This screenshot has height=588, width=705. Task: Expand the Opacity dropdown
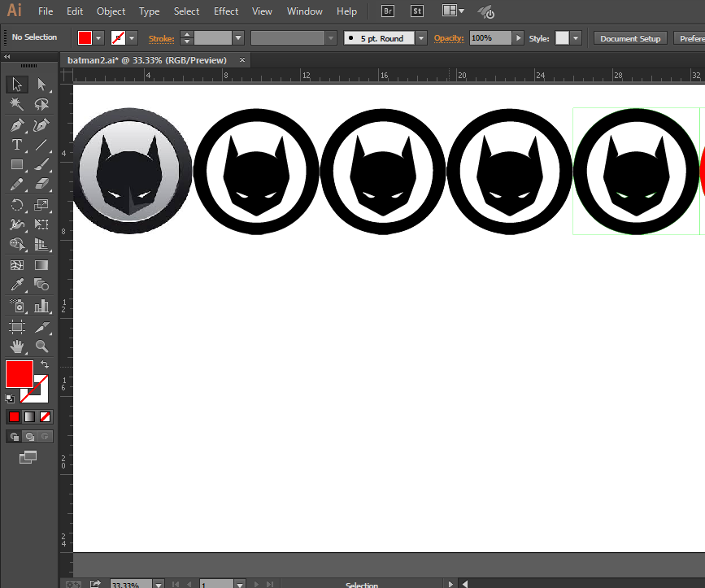(518, 37)
